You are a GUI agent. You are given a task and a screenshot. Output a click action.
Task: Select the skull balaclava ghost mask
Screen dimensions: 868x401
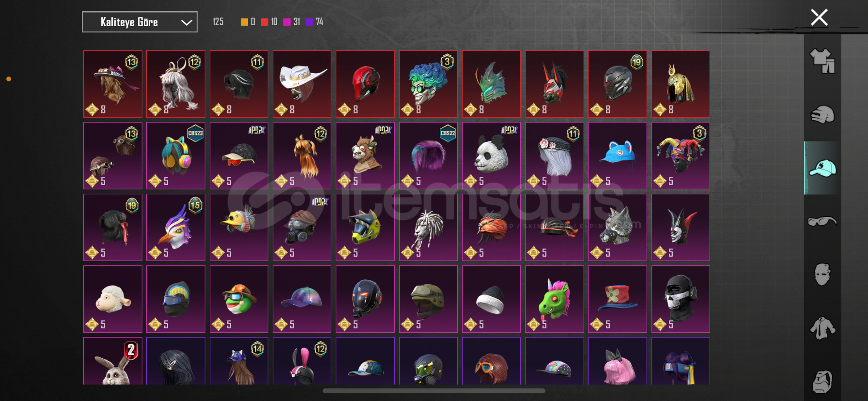point(681,299)
